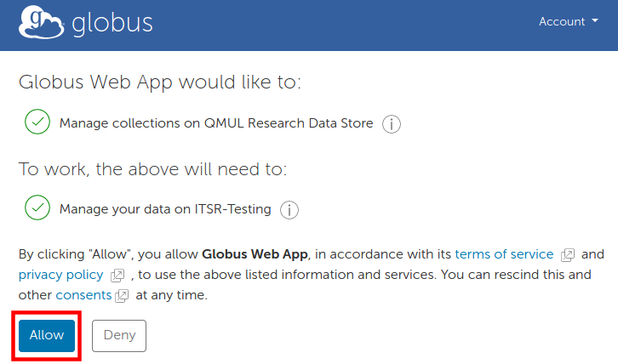Select 'Manage collections on QMUL Research Data Store' text

(216, 123)
